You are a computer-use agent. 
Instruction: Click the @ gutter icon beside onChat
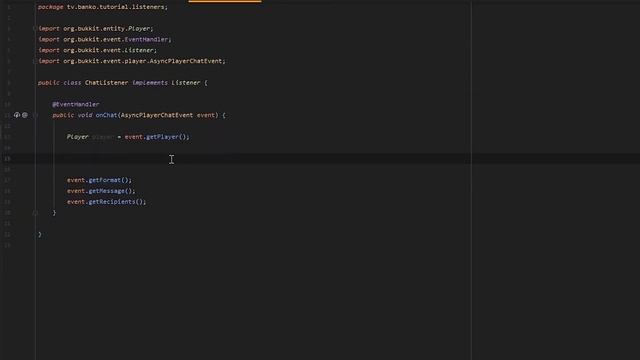(x=25, y=115)
